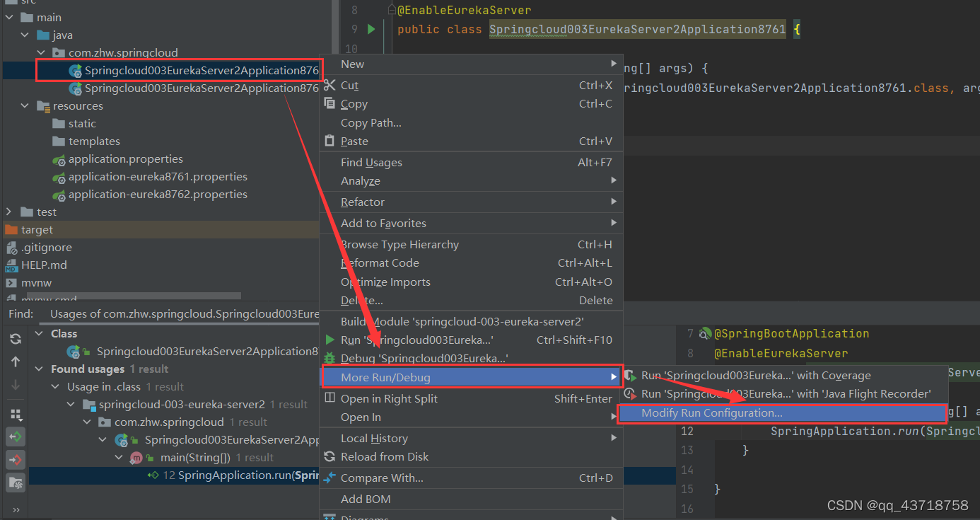This screenshot has height=520, width=980.
Task: Click the Paste clipboard icon in menu
Action: pos(329,141)
